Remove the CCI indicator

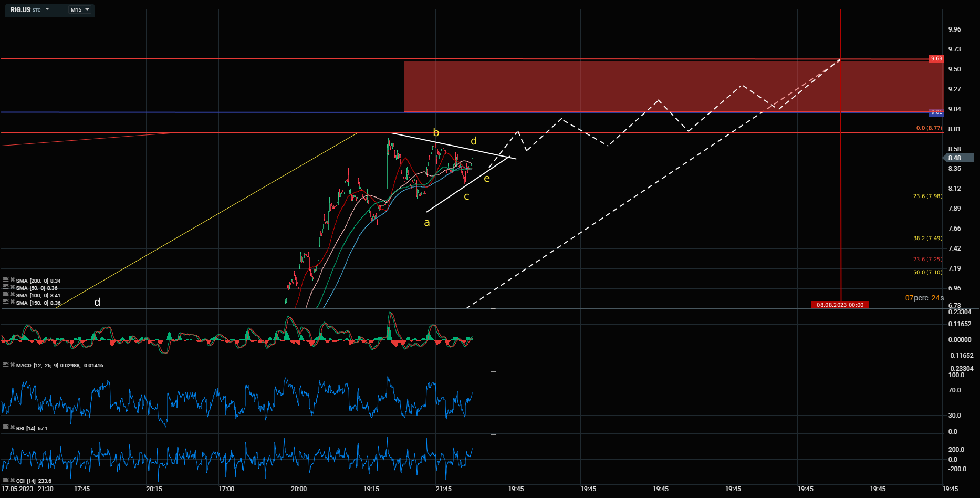pyautogui.click(x=13, y=481)
